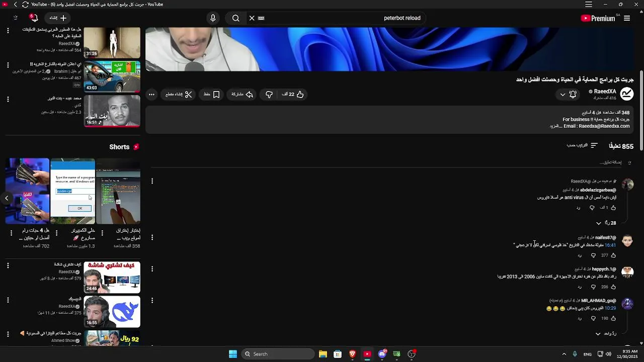Expand the one reply under MR_AHMAD_go's comment
The image size is (644, 362).
coord(606,334)
